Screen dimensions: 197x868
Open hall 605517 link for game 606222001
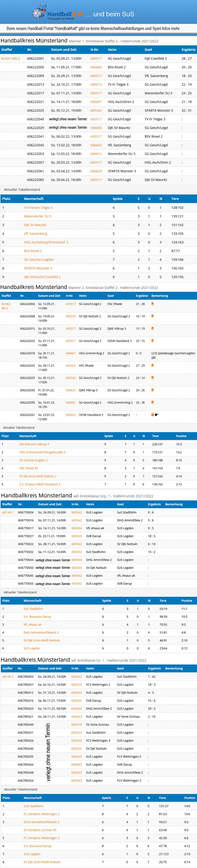(96, 59)
